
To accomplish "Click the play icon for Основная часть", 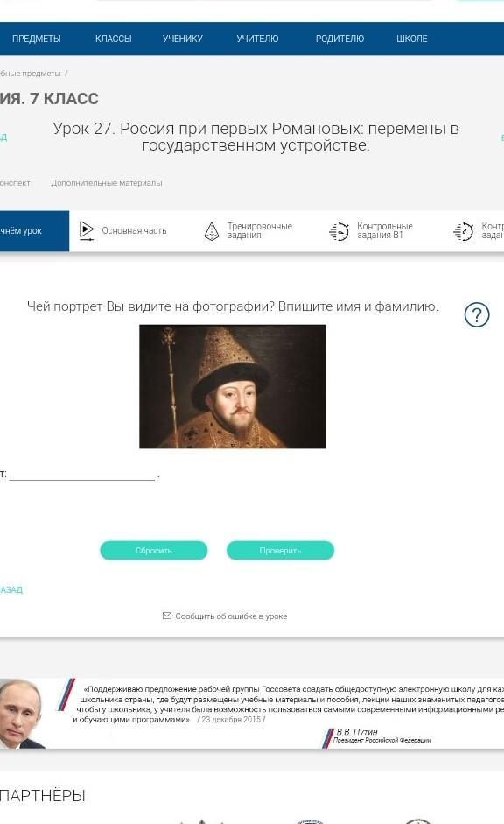I will 86,230.
